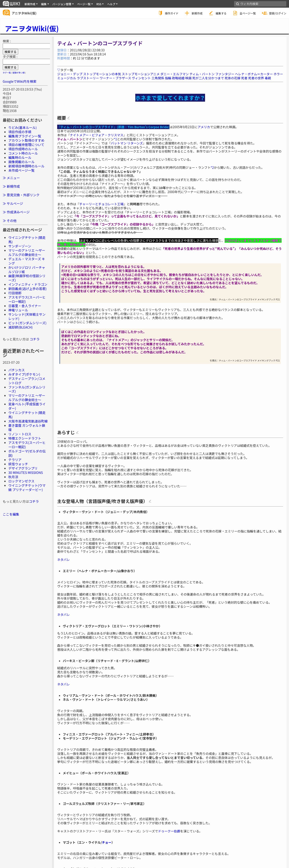
Task: Open コメント時のルール link
Action: pyautogui.click(x=23, y=153)
